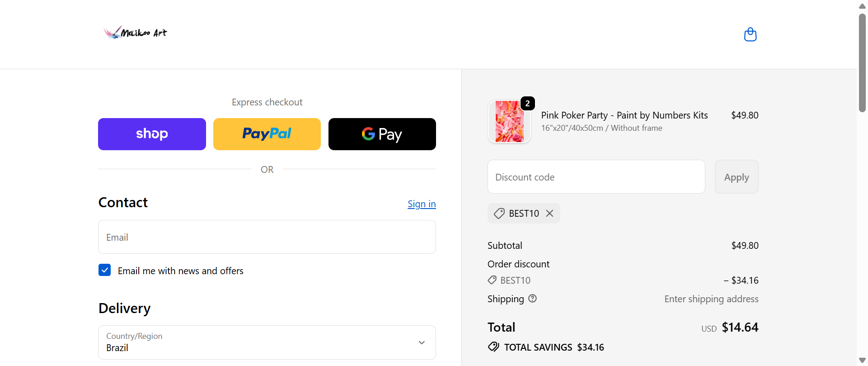This screenshot has width=868, height=366.
Task: Click the Pink Poker Party product thumbnail
Action: (509, 122)
